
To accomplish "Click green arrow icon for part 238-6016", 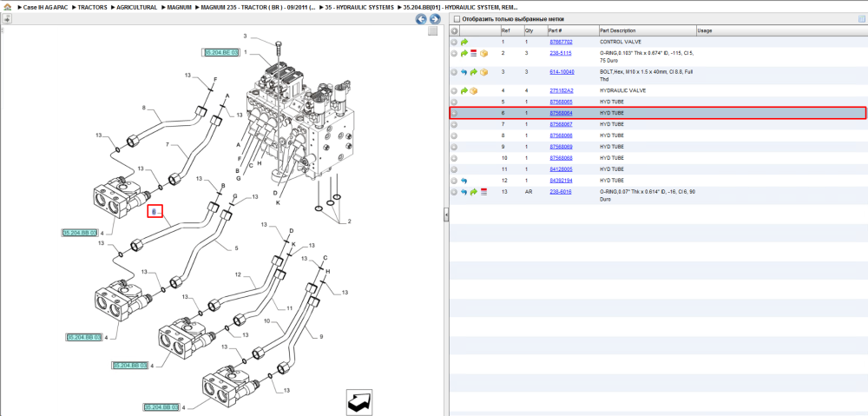I will (474, 192).
